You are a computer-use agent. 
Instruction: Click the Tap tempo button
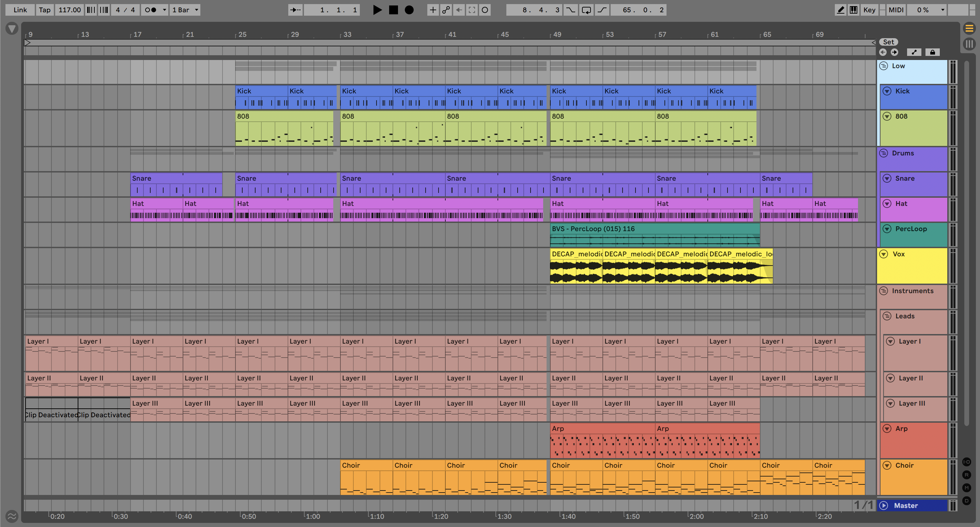[x=45, y=10]
